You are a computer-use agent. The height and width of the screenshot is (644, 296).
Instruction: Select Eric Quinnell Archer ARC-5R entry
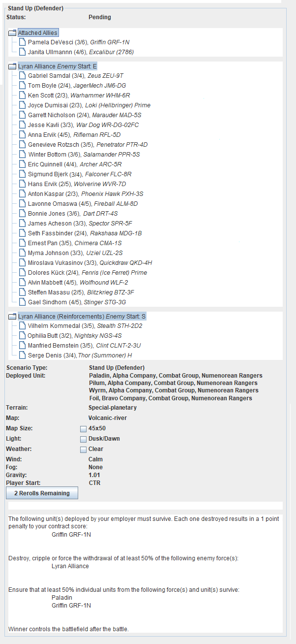pyautogui.click(x=75, y=164)
